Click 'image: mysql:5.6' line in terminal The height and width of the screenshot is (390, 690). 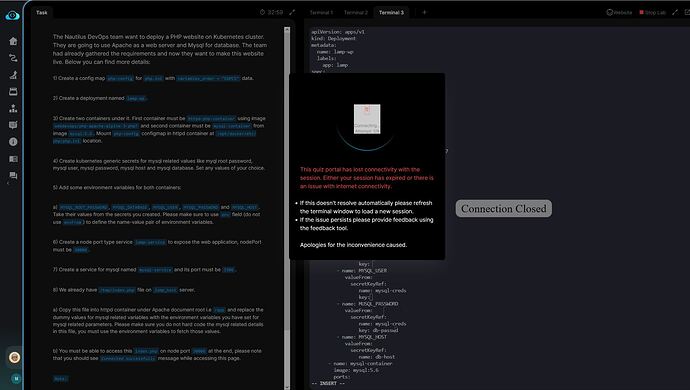356,370
